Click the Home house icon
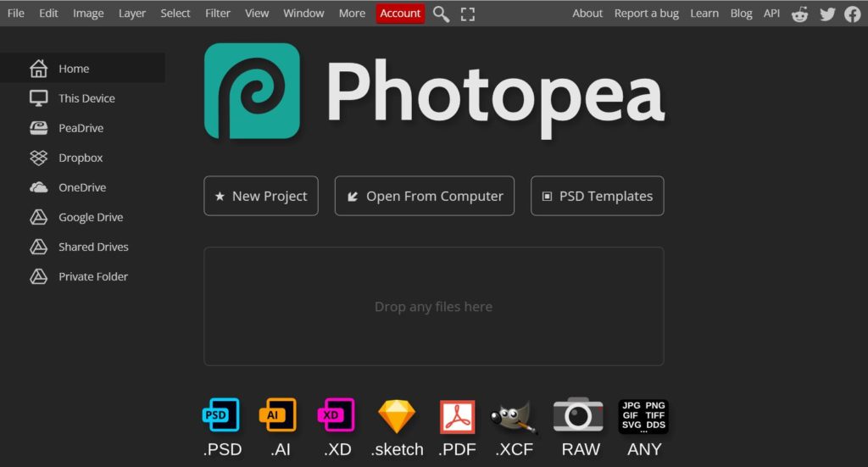This screenshot has width=868, height=467. coord(39,69)
